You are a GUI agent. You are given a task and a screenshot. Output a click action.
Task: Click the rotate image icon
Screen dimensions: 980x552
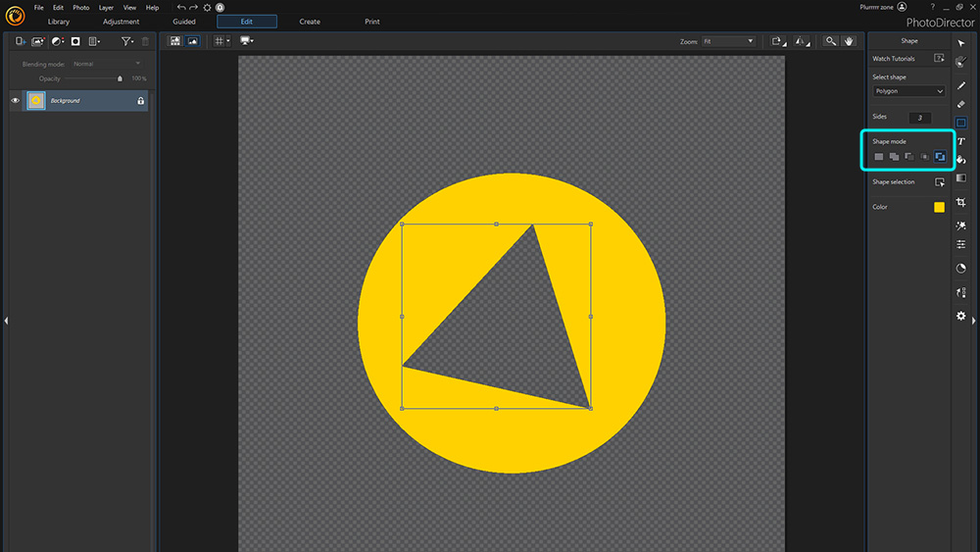[x=778, y=41]
